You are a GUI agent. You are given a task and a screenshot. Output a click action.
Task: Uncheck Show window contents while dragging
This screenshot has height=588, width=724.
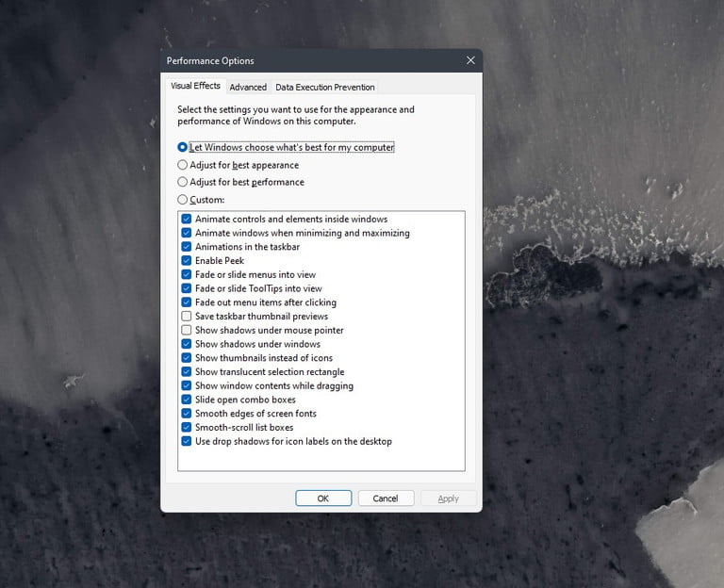[x=187, y=385]
